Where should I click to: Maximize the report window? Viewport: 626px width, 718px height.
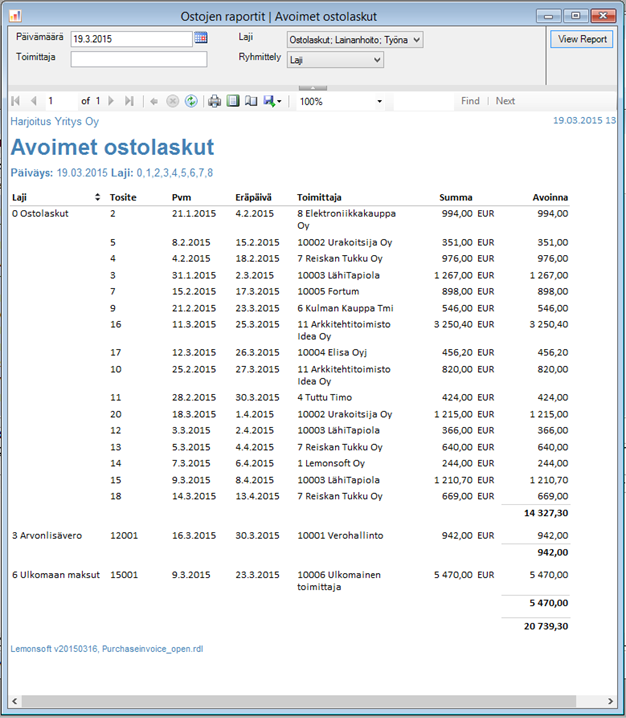click(576, 16)
